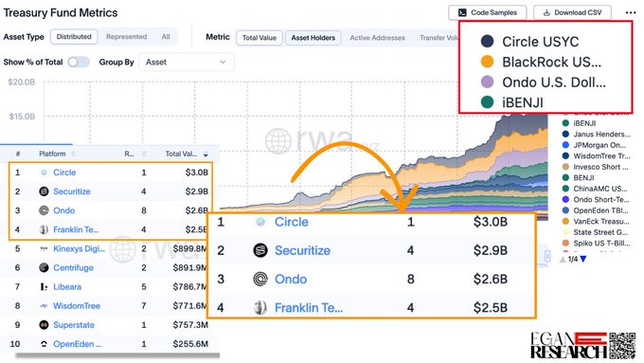Viewport: 644px width, 363px height.
Task: Choose the Total Value metric
Action: (259, 38)
